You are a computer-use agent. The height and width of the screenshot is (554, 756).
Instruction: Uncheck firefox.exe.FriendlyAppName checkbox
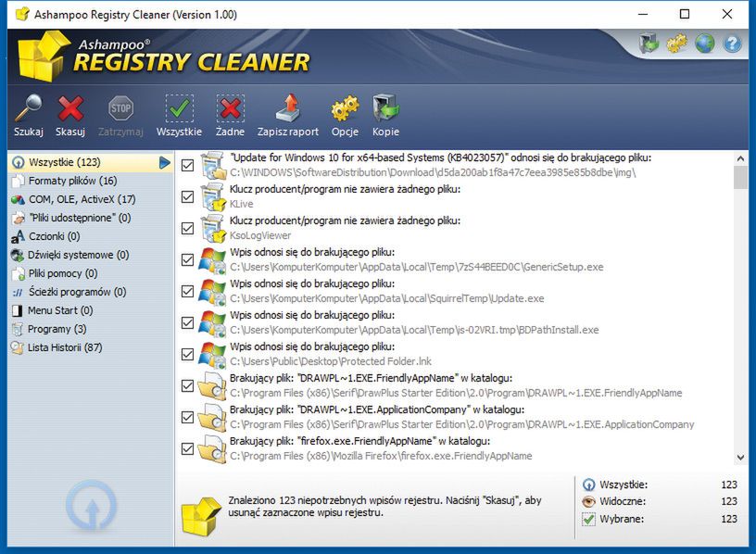pyautogui.click(x=187, y=449)
